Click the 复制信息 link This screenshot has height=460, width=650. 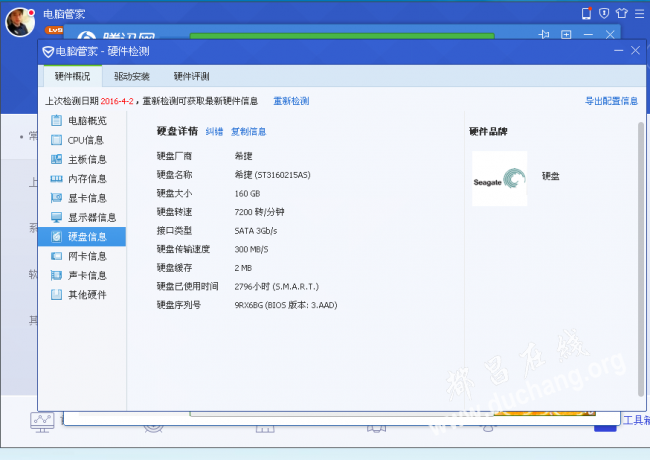click(248, 132)
